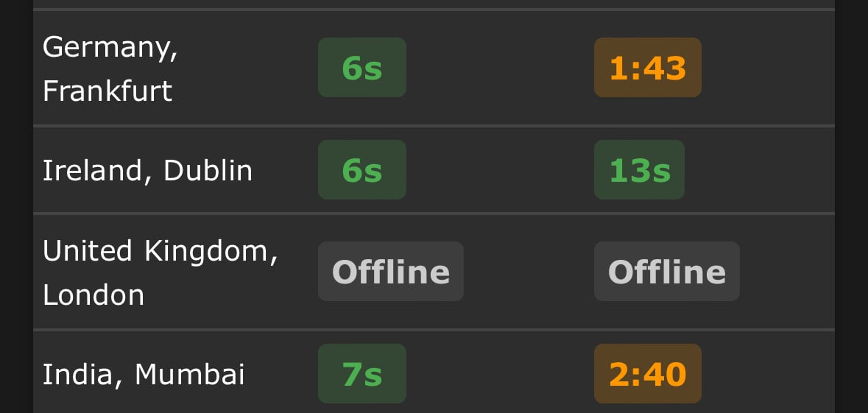The height and width of the screenshot is (413, 868).
Task: Click the divider between Frankfurt and Dublin rows
Action: pos(434,126)
